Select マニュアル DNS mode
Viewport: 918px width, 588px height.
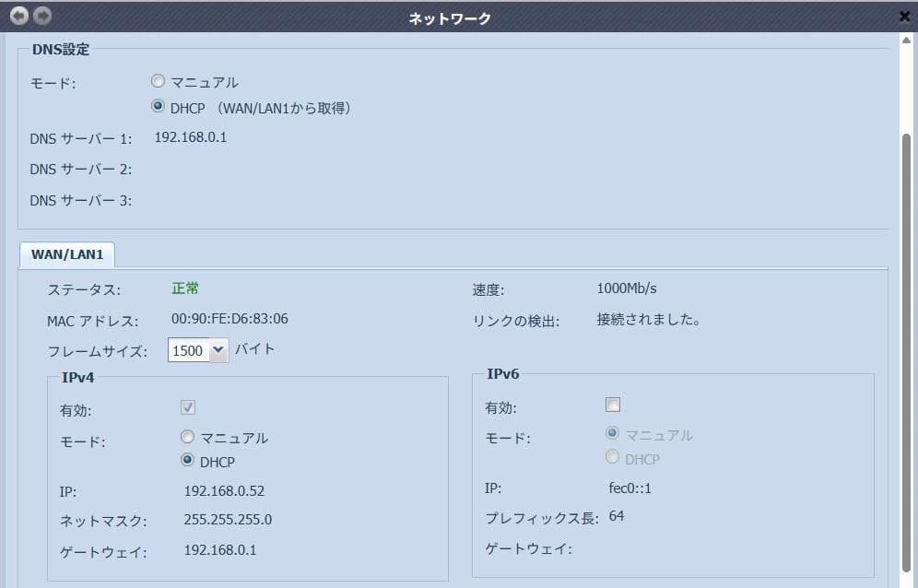click(158, 80)
